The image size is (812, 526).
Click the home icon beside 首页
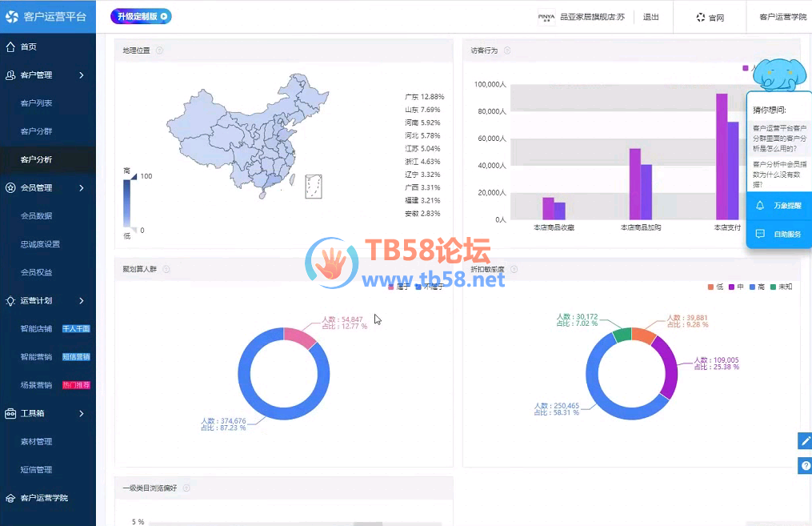11,46
